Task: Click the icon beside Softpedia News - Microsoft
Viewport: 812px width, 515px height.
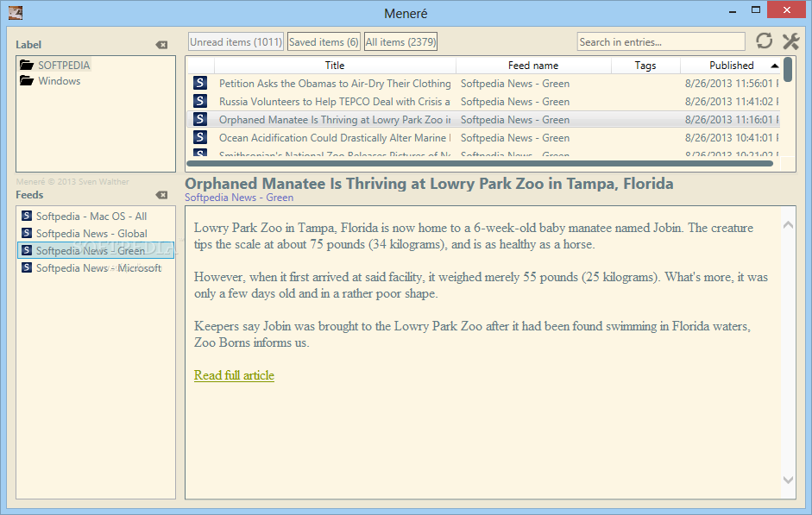Action: point(27,267)
